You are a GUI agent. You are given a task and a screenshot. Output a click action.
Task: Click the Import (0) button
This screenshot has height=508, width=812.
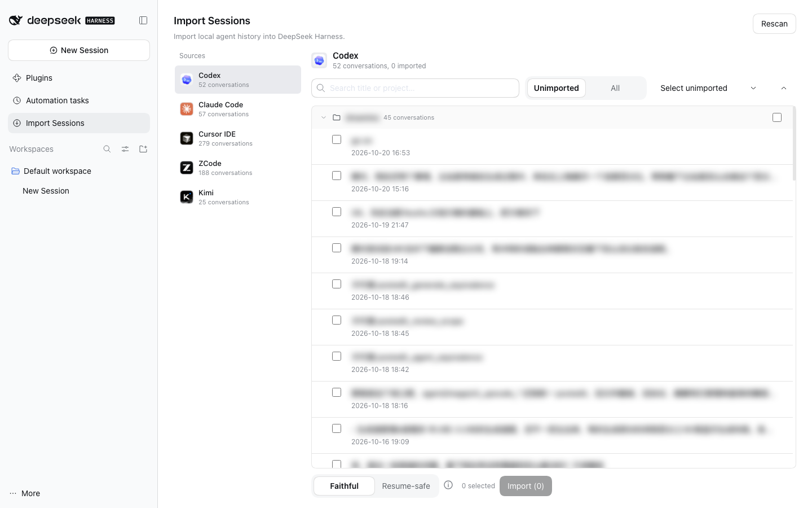tap(526, 486)
